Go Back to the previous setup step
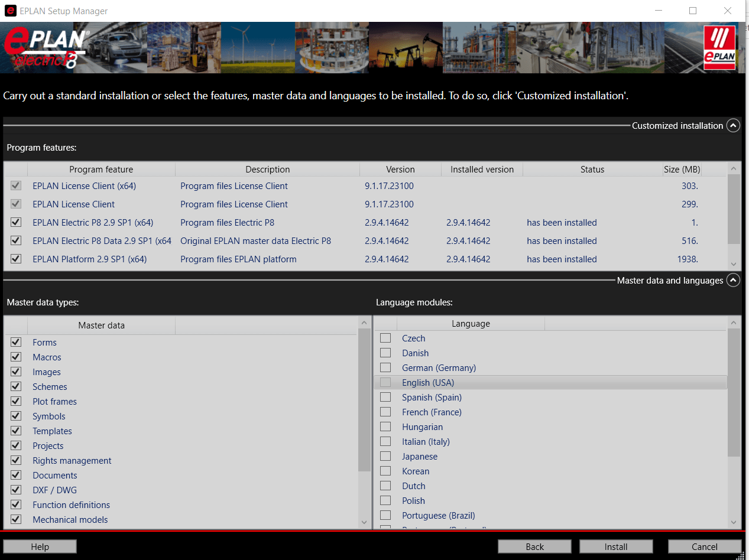The image size is (749, 560). [534, 547]
